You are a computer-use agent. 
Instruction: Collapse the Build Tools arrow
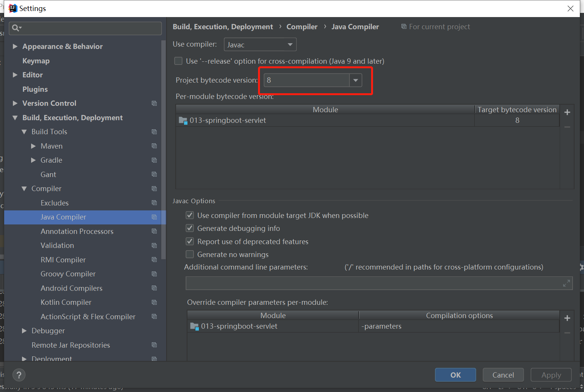[x=24, y=132]
